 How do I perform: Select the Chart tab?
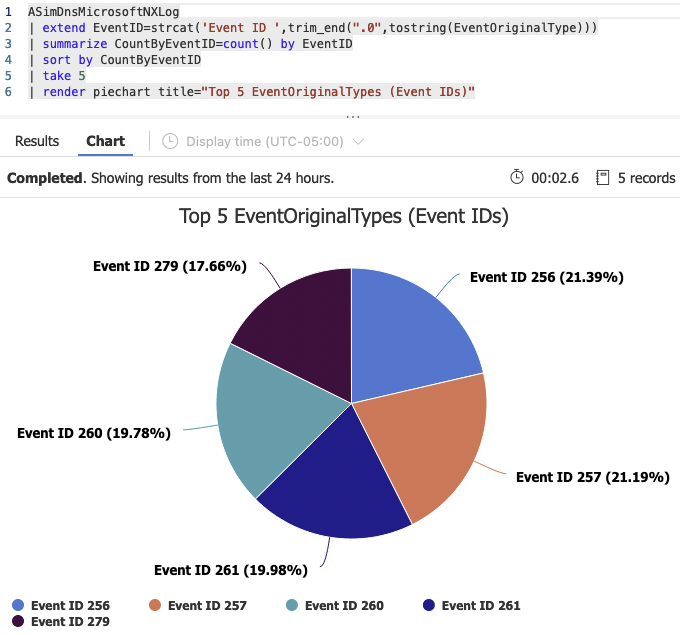pyautogui.click(x=105, y=141)
